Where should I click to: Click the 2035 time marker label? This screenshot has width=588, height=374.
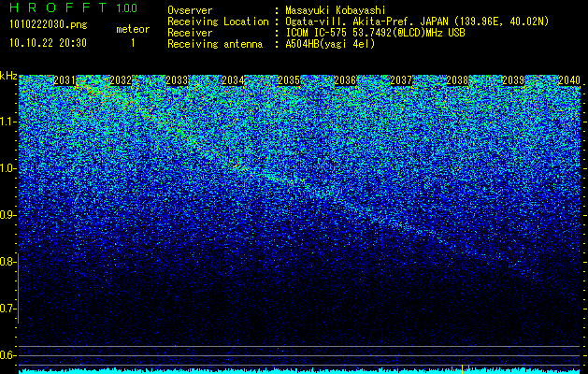(289, 80)
